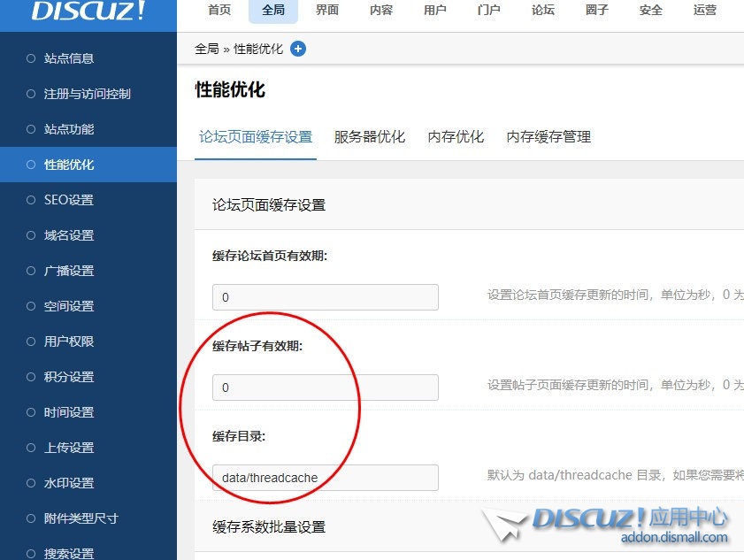Go to 域名设置 in sidebar
Viewport: 744px width, 560px height.
coord(69,235)
